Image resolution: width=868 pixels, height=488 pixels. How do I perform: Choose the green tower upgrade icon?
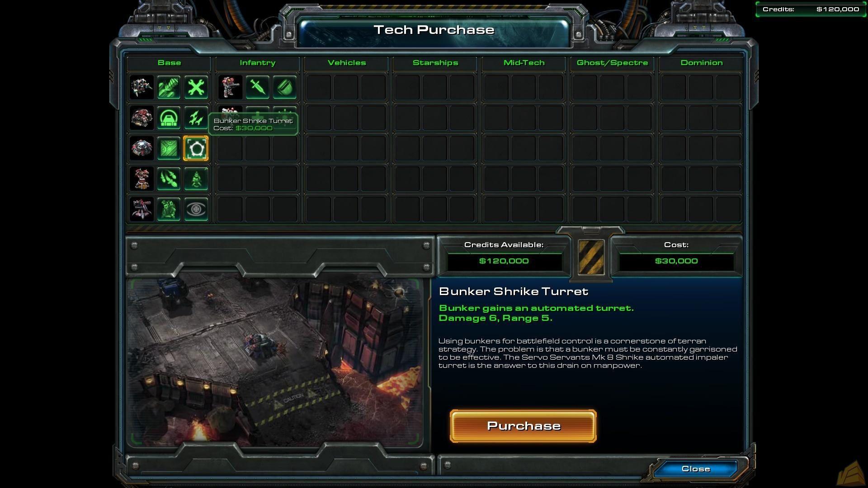(x=196, y=179)
